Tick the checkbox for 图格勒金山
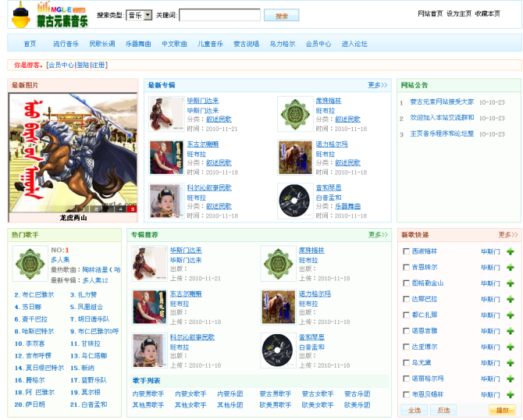The height and width of the screenshot is (420, 523). tap(406, 283)
